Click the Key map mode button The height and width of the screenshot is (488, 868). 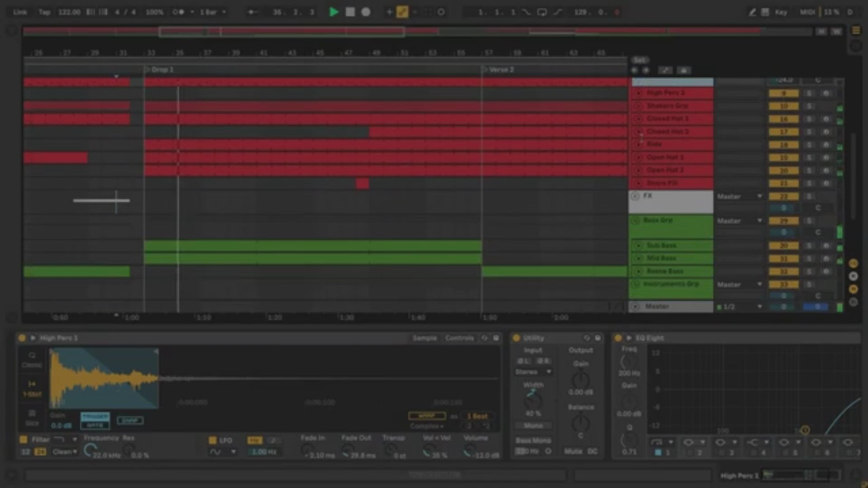(x=781, y=12)
